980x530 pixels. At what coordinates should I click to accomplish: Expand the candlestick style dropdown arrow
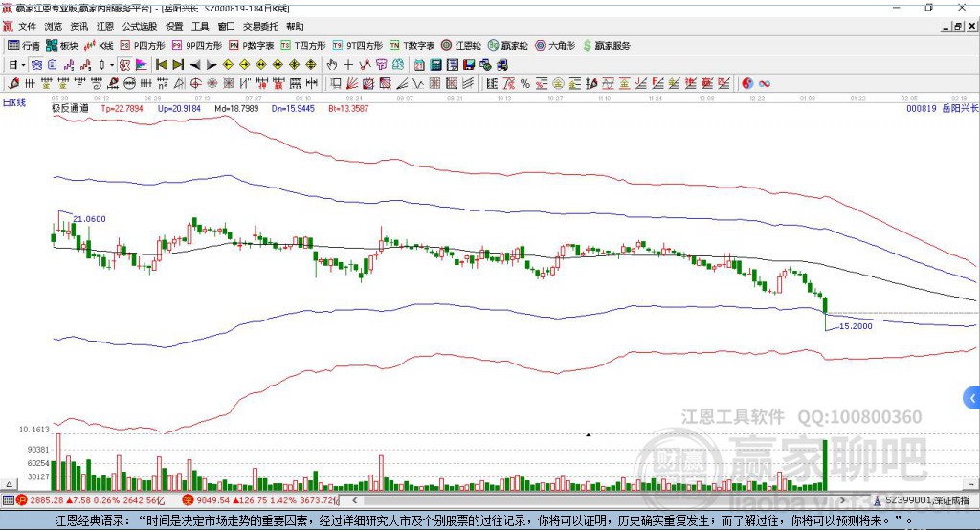[x=112, y=65]
